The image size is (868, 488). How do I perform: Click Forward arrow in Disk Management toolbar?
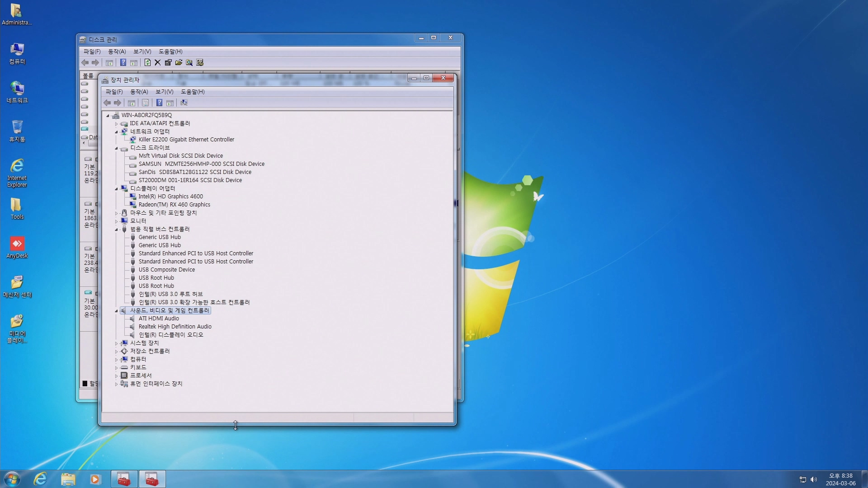(x=95, y=63)
